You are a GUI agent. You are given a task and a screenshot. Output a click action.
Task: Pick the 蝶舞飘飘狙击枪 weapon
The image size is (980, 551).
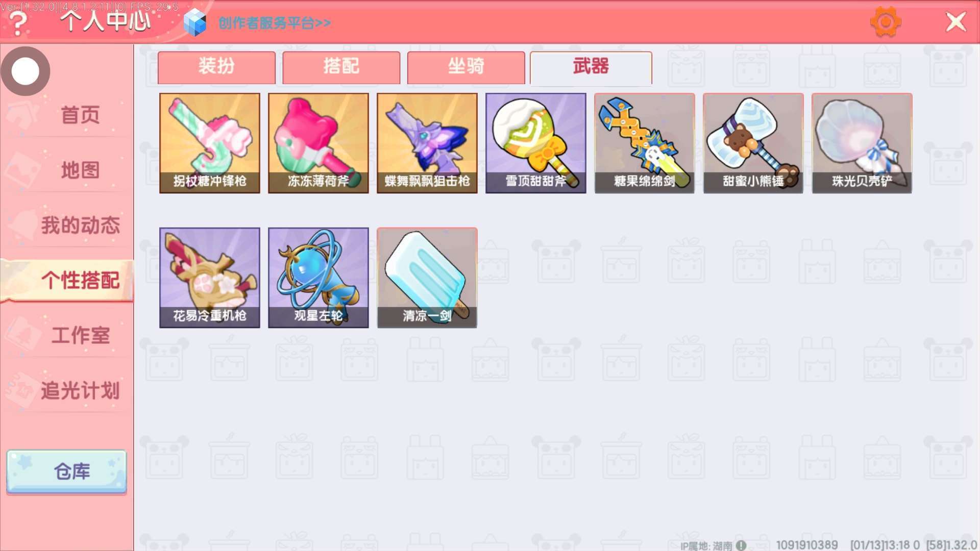427,143
